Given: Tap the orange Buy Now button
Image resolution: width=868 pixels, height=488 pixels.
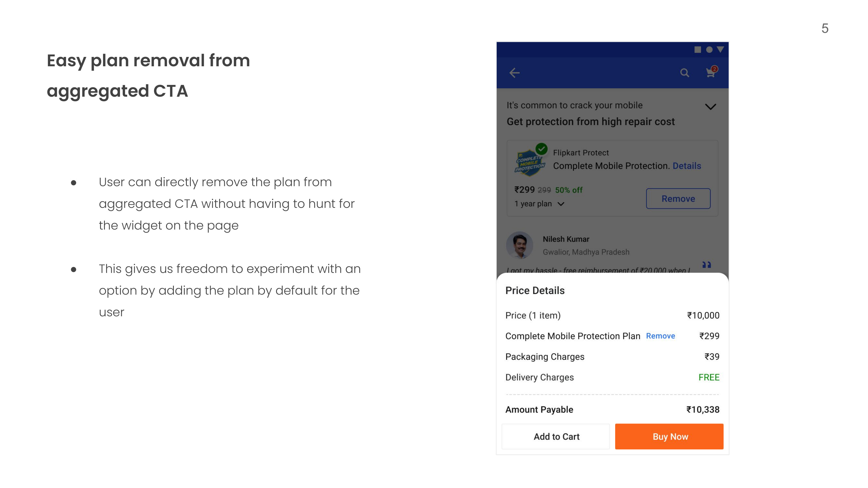Looking at the screenshot, I should [x=669, y=436].
